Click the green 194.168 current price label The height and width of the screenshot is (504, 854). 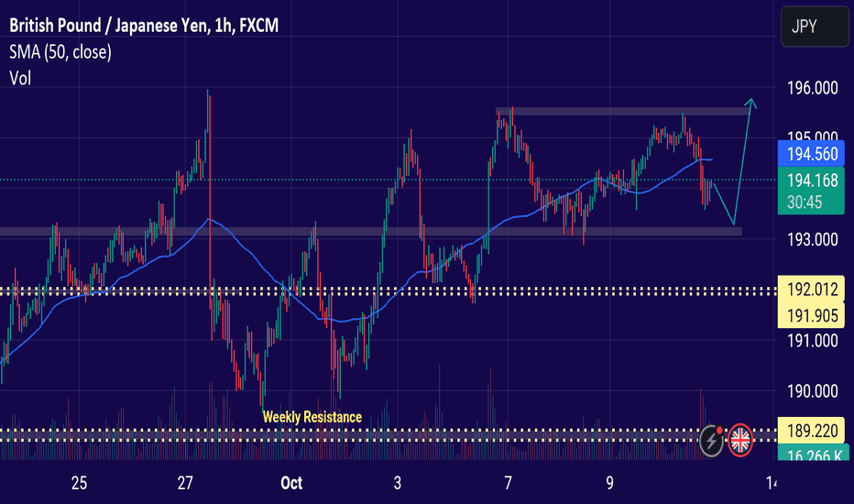[811, 180]
